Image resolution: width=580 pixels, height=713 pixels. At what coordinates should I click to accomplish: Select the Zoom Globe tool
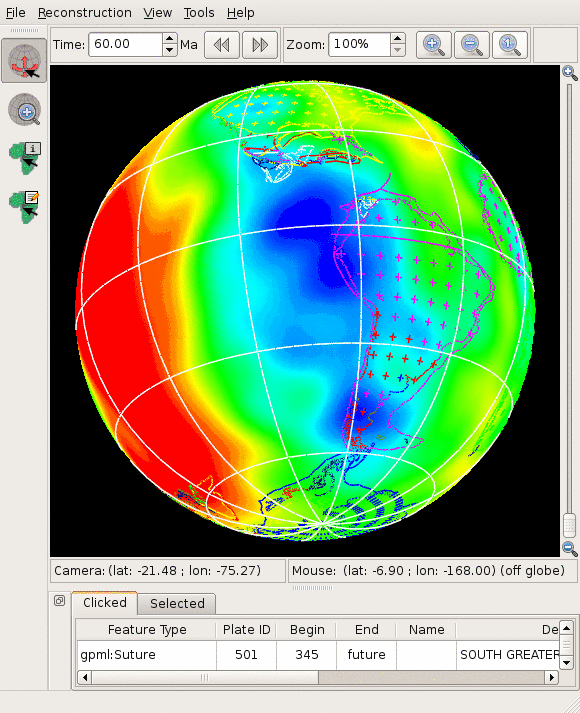[24, 110]
